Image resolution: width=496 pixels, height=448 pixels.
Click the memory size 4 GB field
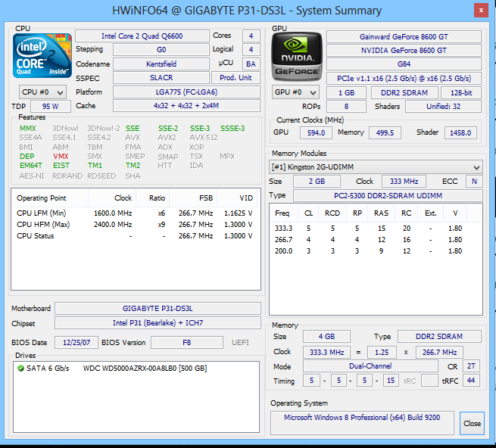click(326, 337)
